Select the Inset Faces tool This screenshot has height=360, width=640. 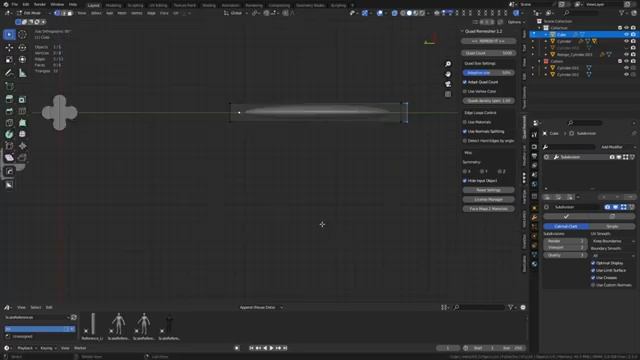tap(22, 99)
